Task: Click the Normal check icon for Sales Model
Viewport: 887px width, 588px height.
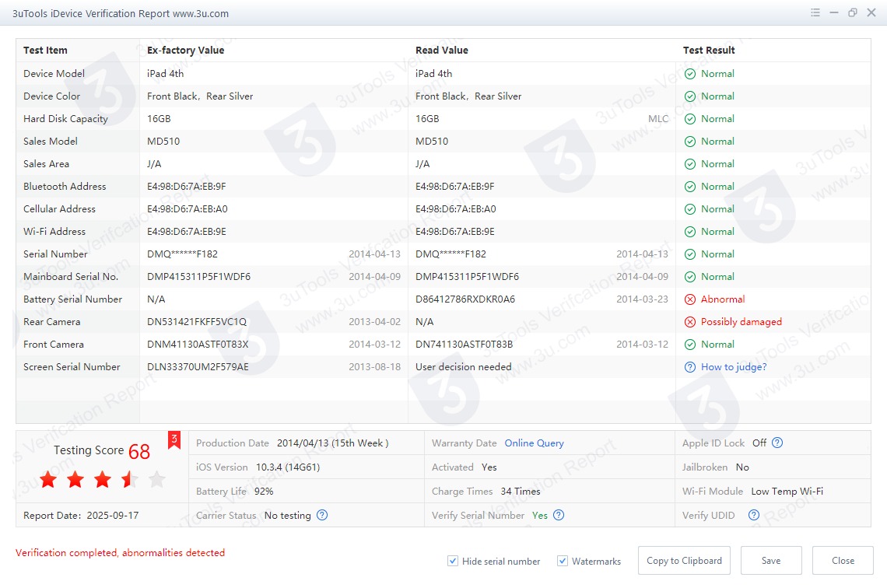Action: click(690, 142)
